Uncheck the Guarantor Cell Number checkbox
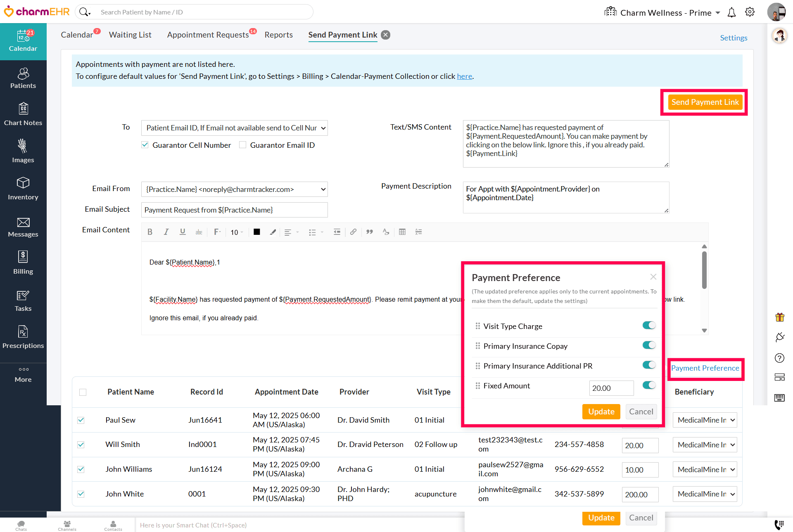Screen dimensions: 793x532 coord(145,145)
